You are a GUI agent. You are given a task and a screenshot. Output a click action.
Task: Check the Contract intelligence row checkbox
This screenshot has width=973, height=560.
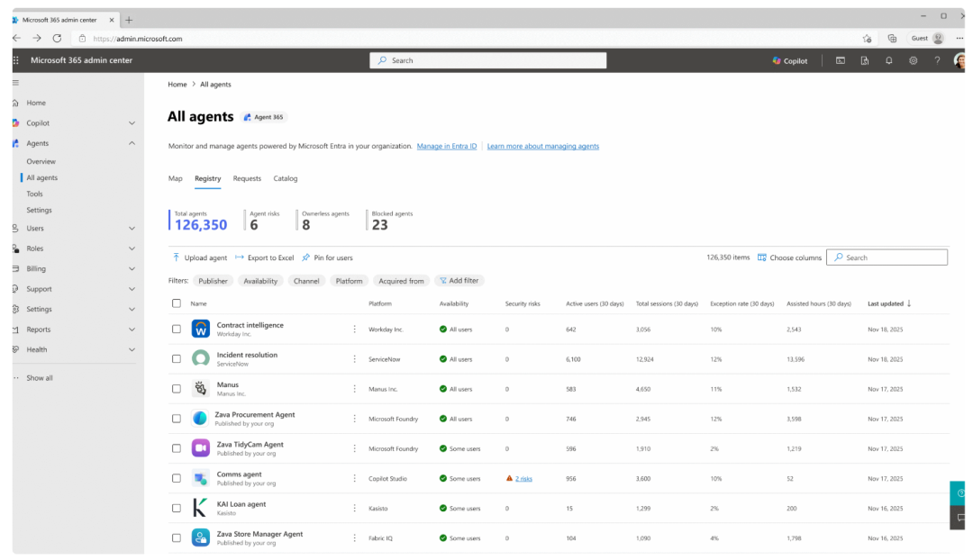(177, 330)
